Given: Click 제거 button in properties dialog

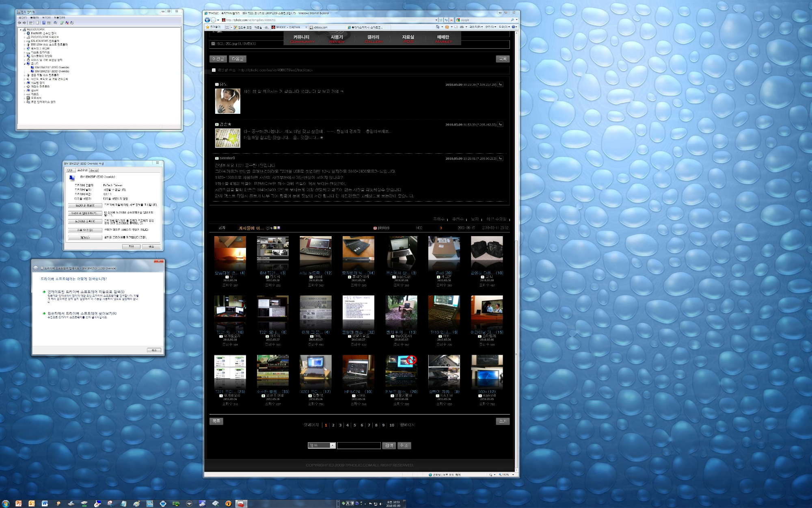Looking at the screenshot, I should point(85,238).
